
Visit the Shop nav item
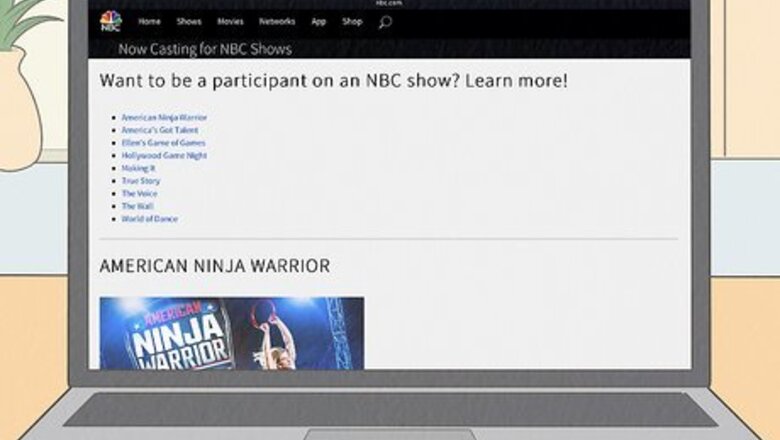coord(352,21)
